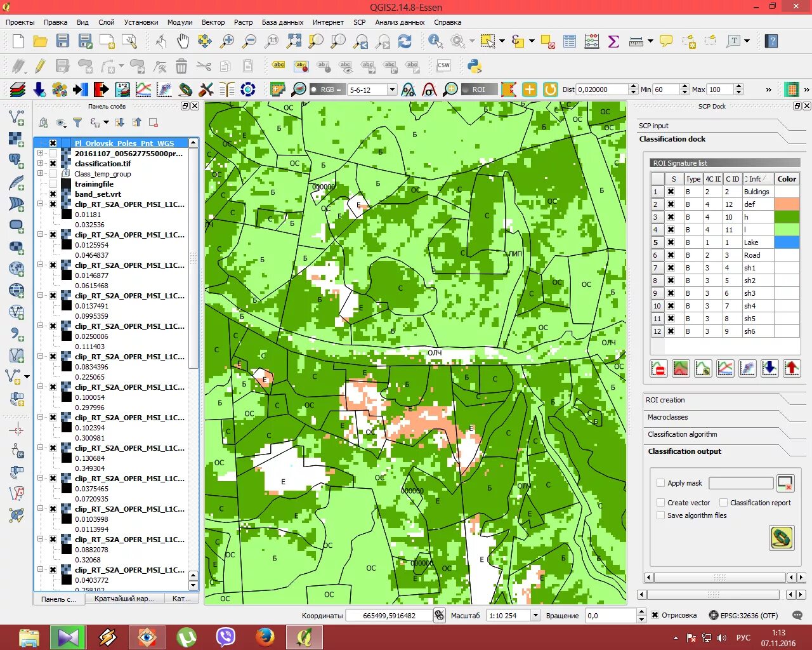Open SCP settings wrench icon
This screenshot has width=812, height=650.
[206, 90]
